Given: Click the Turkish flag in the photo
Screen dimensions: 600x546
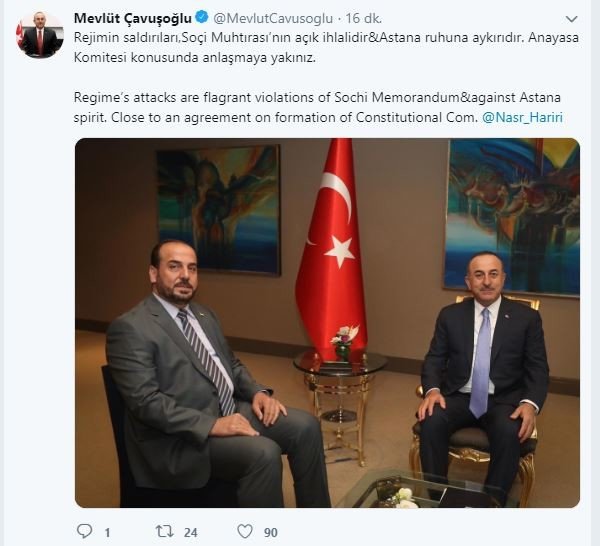Looking at the screenshot, I should 331,245.
